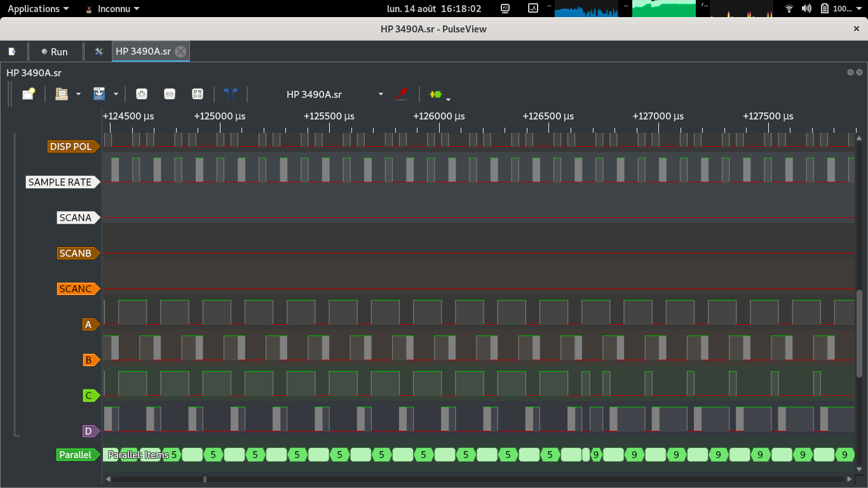Zoom to fit the full capture
868x488 pixels.
coord(198,94)
